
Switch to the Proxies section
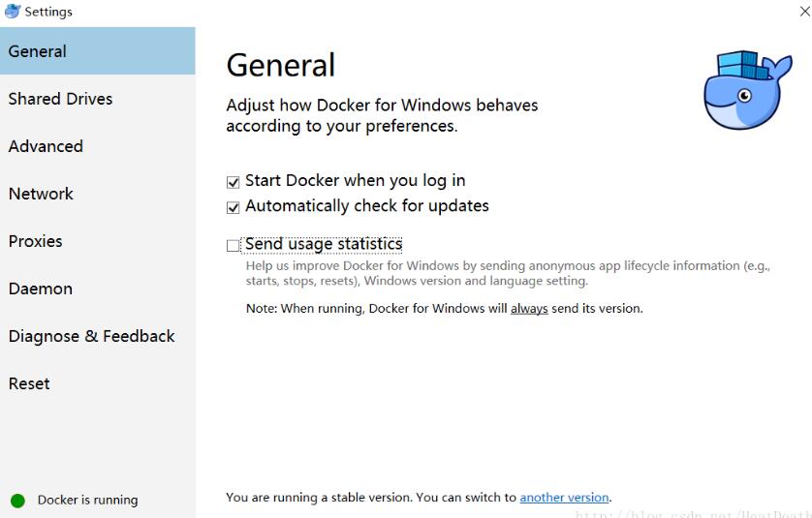point(97,241)
